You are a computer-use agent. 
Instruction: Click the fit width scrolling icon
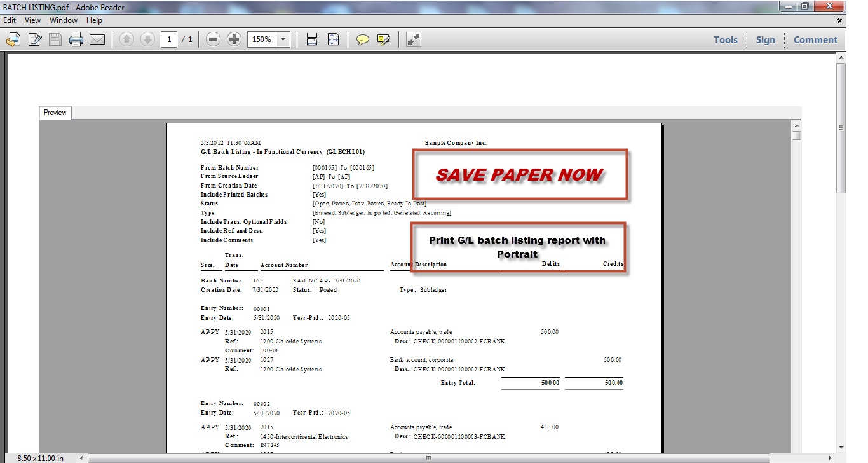point(312,39)
